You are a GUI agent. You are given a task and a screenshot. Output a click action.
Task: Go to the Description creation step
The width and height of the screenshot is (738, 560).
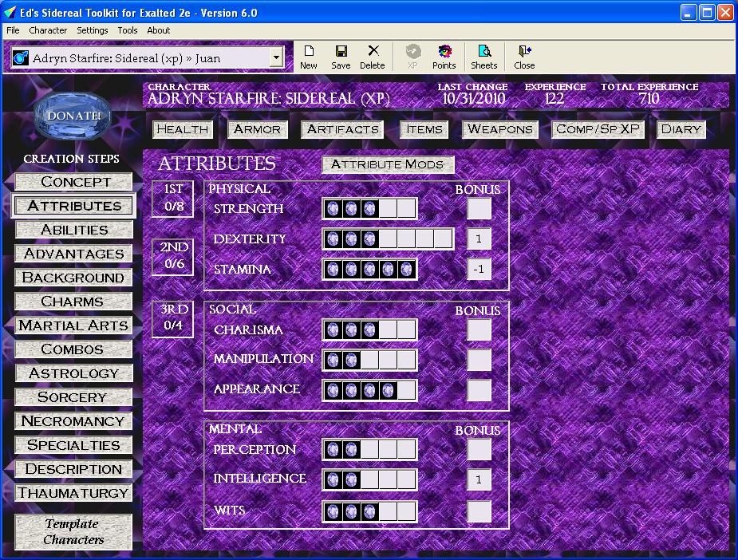point(73,469)
